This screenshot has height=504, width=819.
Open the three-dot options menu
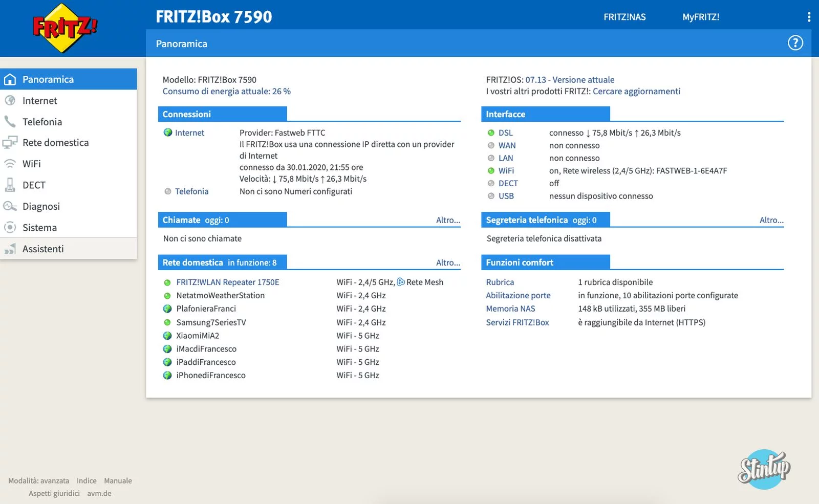coord(809,17)
